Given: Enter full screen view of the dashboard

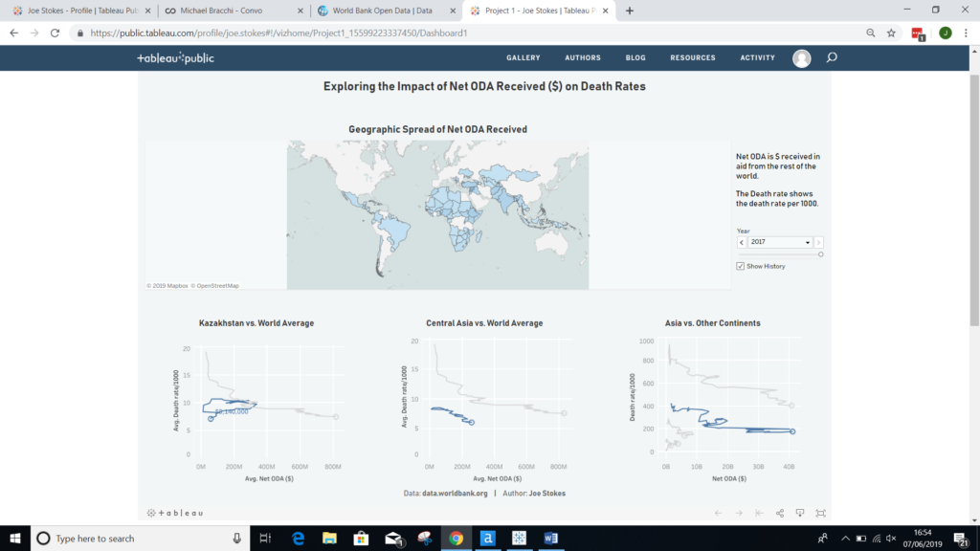Looking at the screenshot, I should pos(820,513).
